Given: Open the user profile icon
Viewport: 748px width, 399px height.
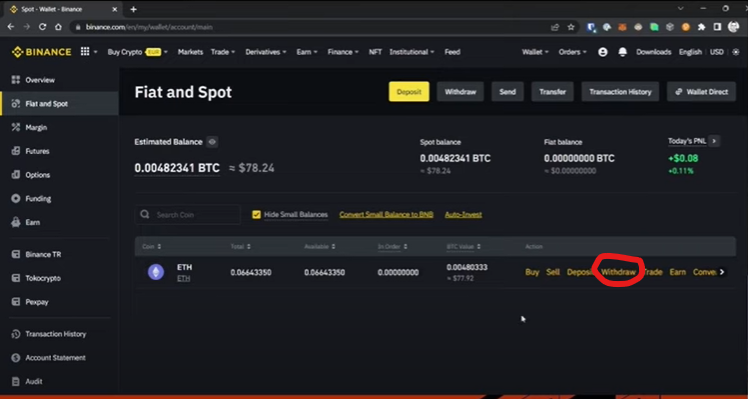Looking at the screenshot, I should click(603, 52).
